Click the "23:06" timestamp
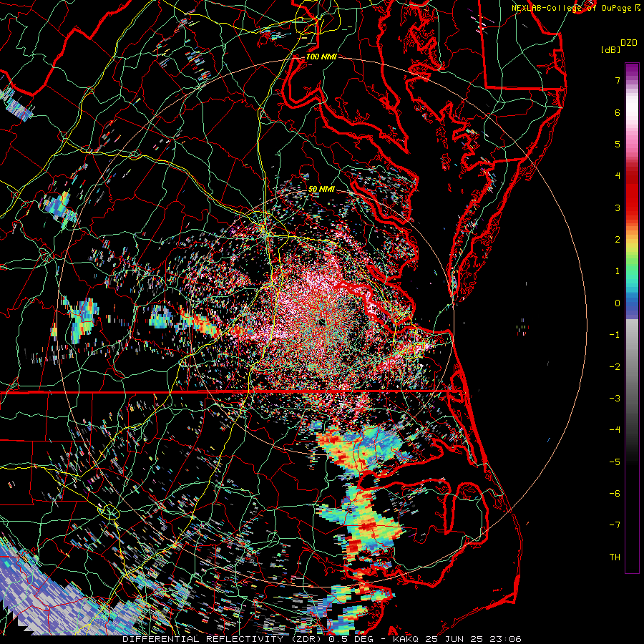 [x=507, y=639]
